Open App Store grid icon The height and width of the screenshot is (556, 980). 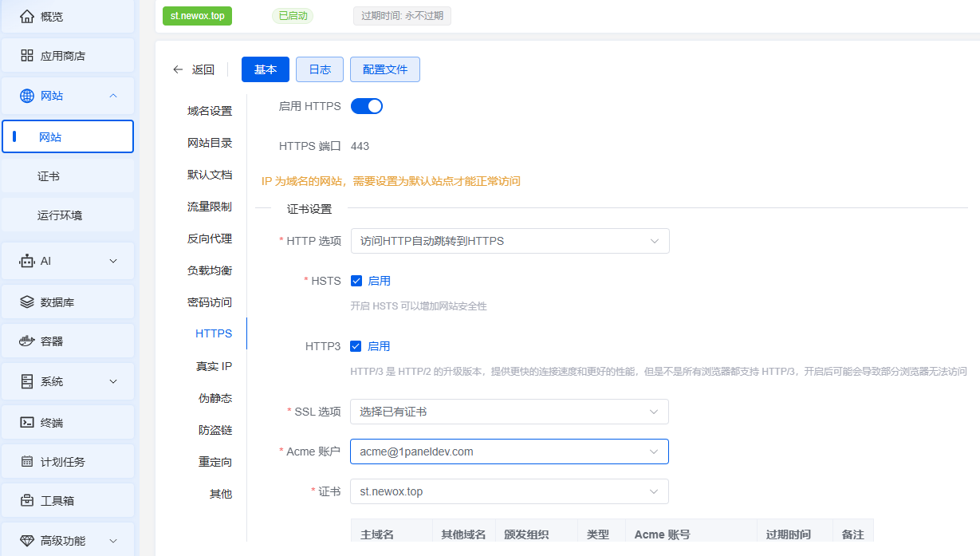[x=27, y=56]
